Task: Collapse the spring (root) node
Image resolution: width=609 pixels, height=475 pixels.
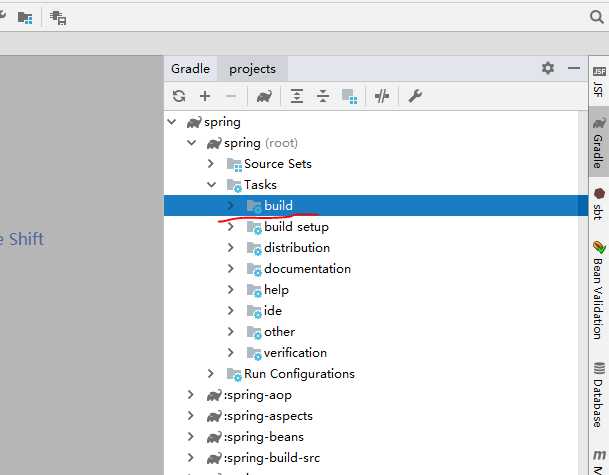Action: [191, 143]
